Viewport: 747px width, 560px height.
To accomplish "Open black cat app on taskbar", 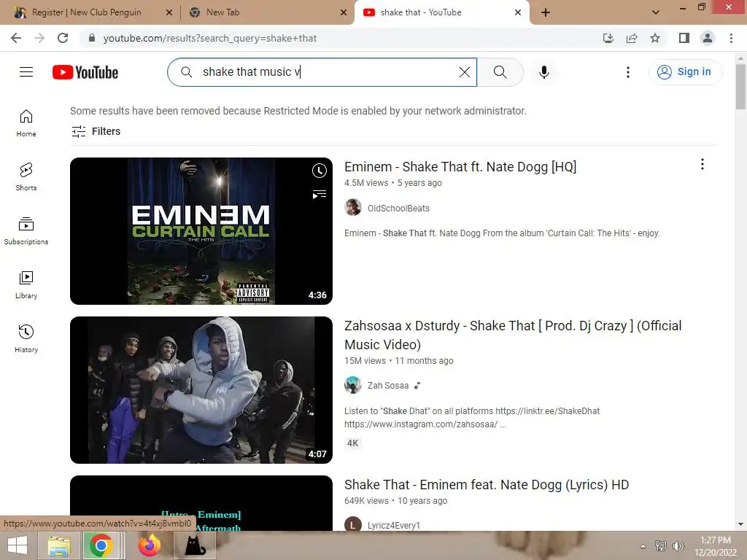I will pos(195,545).
